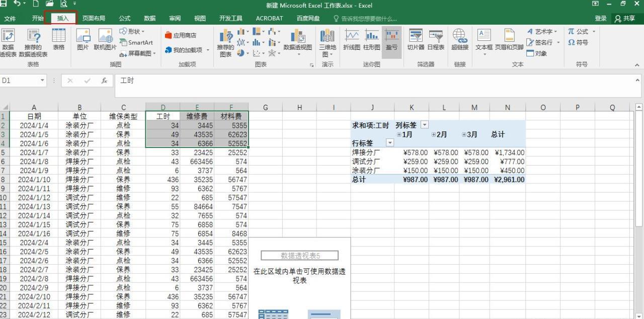The image size is (644, 319).
Task: Switch to the Data (数据) tab
Action: click(x=150, y=19)
